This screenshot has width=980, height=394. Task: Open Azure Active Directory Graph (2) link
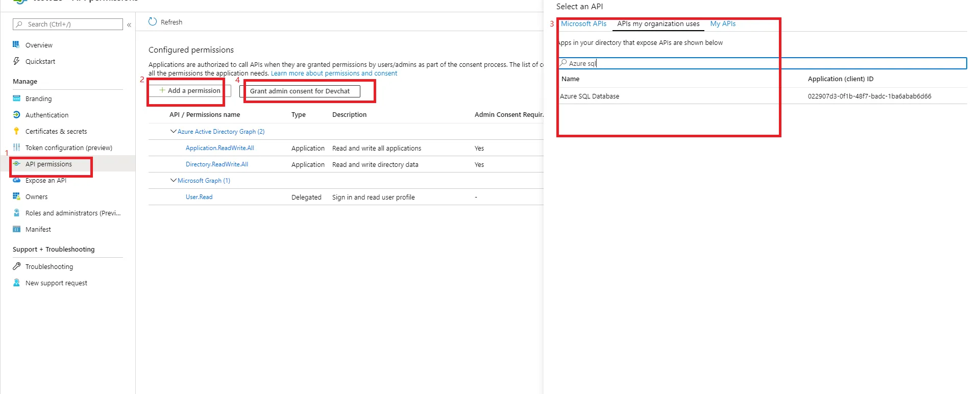221,131
